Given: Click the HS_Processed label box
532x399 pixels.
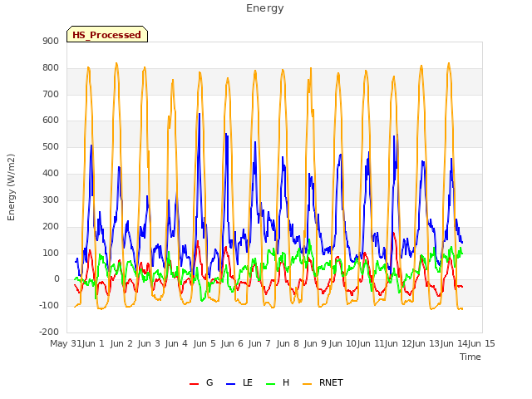Looking at the screenshot, I should coord(107,34).
